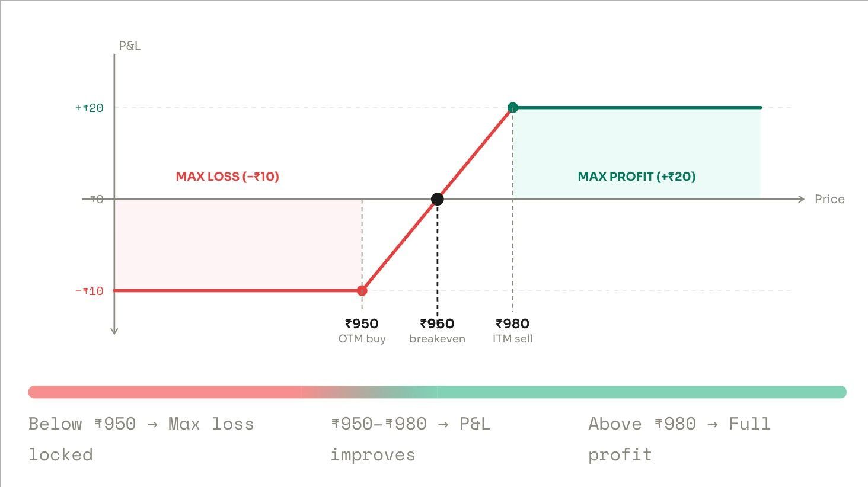Click the Price axis title
Viewport: 868px width, 487px height.
pyautogui.click(x=829, y=199)
